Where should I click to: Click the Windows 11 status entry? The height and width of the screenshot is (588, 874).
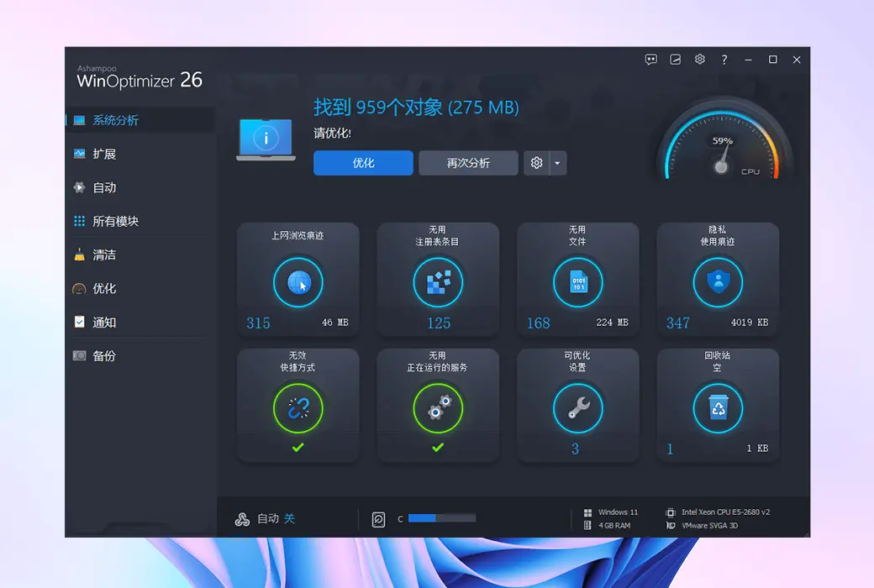pos(611,512)
